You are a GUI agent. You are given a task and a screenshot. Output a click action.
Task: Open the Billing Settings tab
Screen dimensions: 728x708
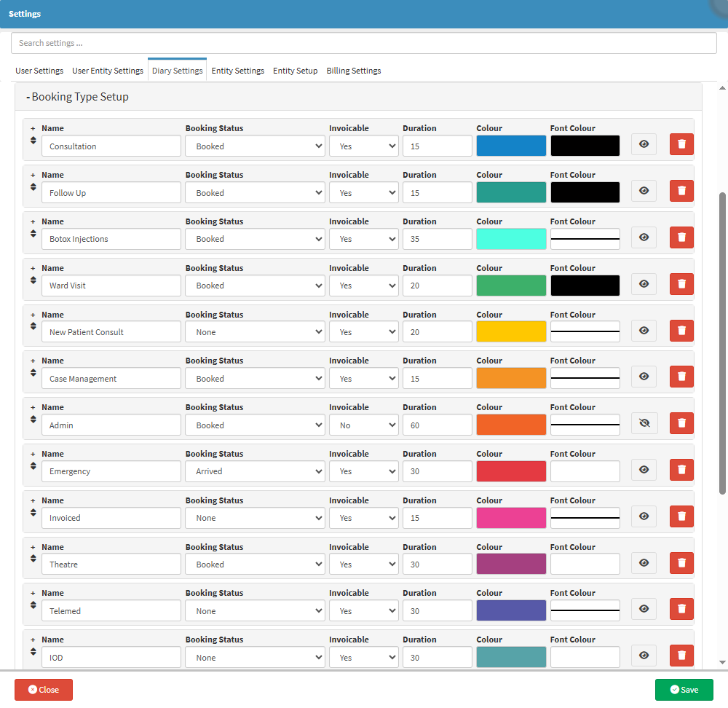pos(354,71)
